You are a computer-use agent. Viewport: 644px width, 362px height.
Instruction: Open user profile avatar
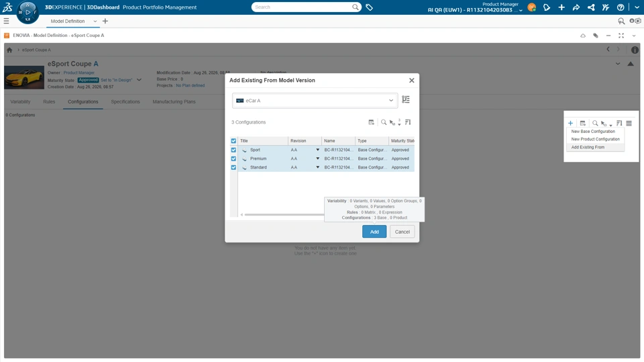pyautogui.click(x=531, y=7)
